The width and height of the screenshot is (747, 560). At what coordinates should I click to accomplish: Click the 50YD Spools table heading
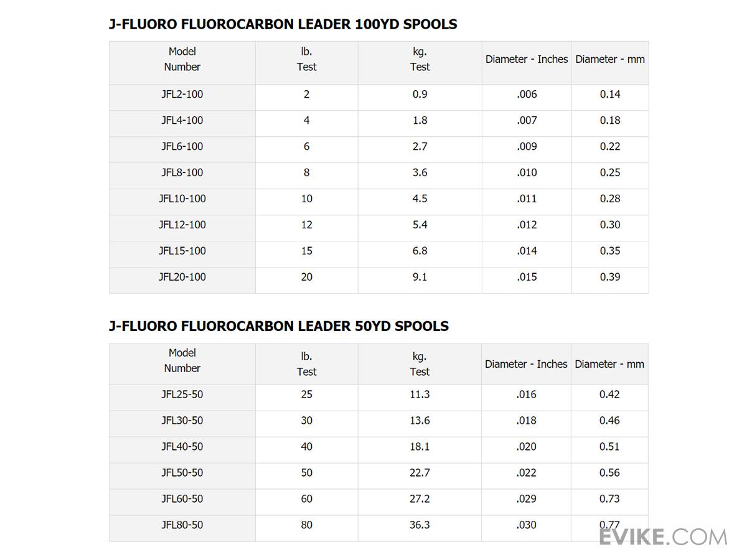pos(278,326)
